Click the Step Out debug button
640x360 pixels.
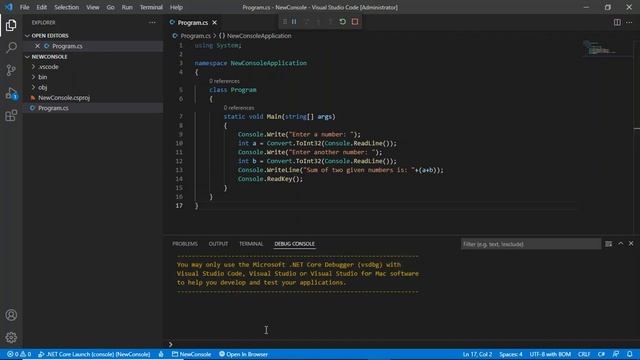click(330, 22)
